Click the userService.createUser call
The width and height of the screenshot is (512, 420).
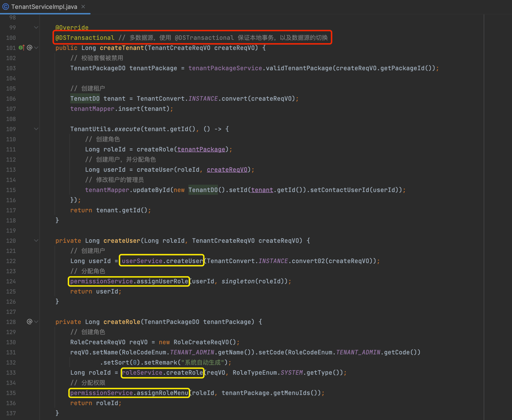162,261
